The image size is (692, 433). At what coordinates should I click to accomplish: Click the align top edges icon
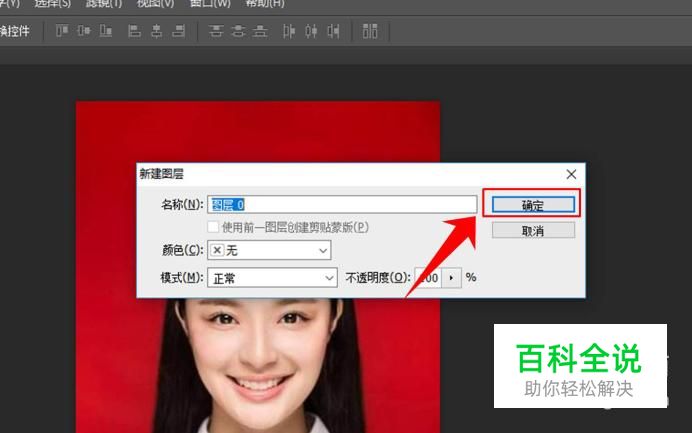coord(62,31)
